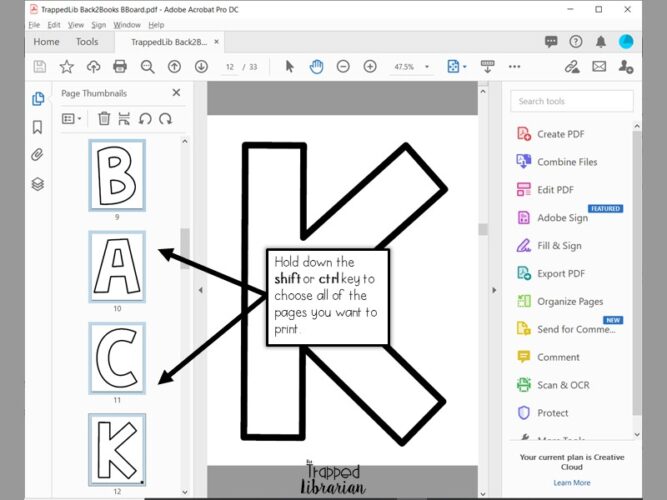Open the Sign menu

(98, 25)
